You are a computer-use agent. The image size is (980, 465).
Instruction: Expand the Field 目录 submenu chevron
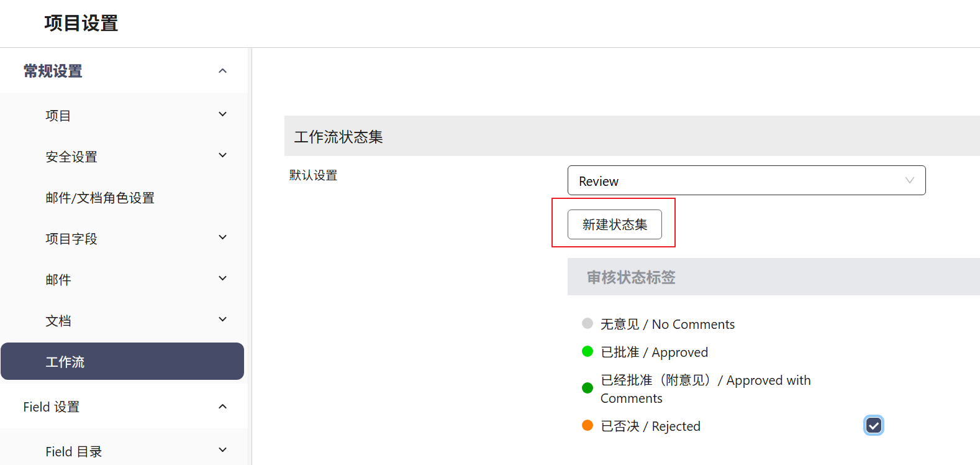(x=222, y=451)
